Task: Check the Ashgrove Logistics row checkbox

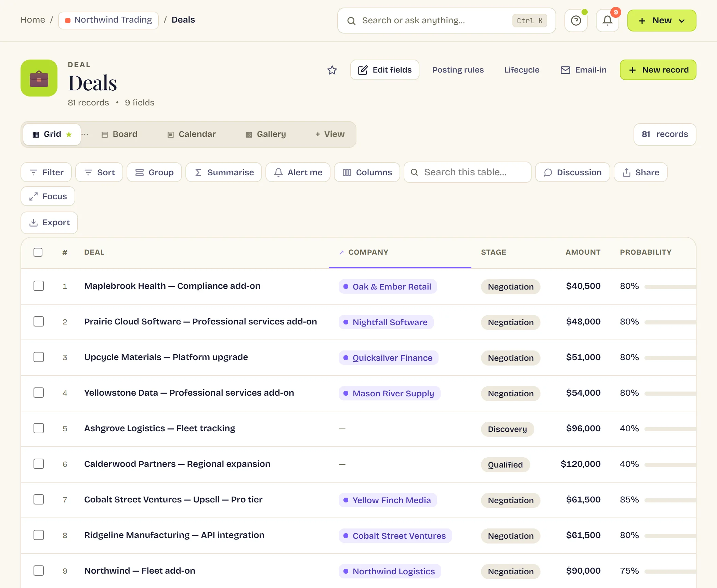Action: click(39, 428)
